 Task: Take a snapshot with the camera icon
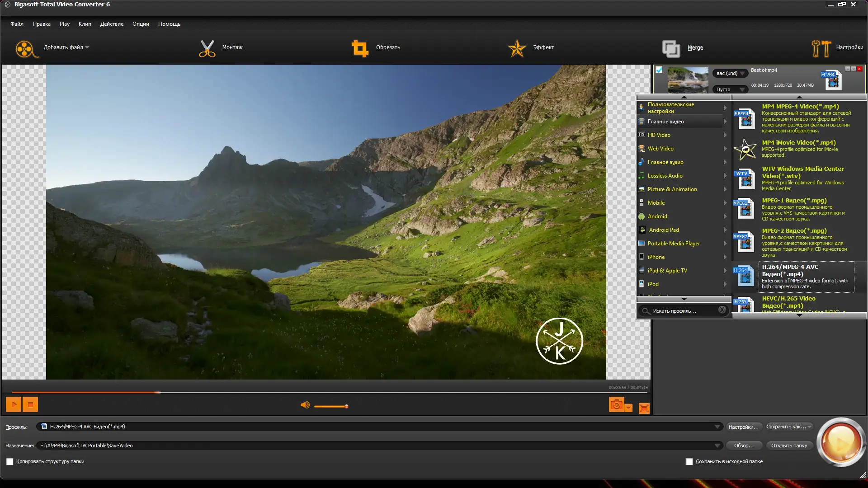616,405
